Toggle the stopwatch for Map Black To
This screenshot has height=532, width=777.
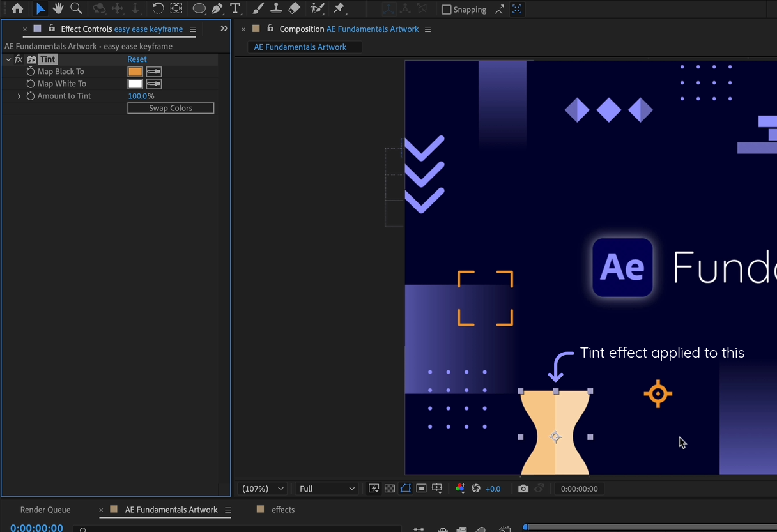pyautogui.click(x=30, y=71)
